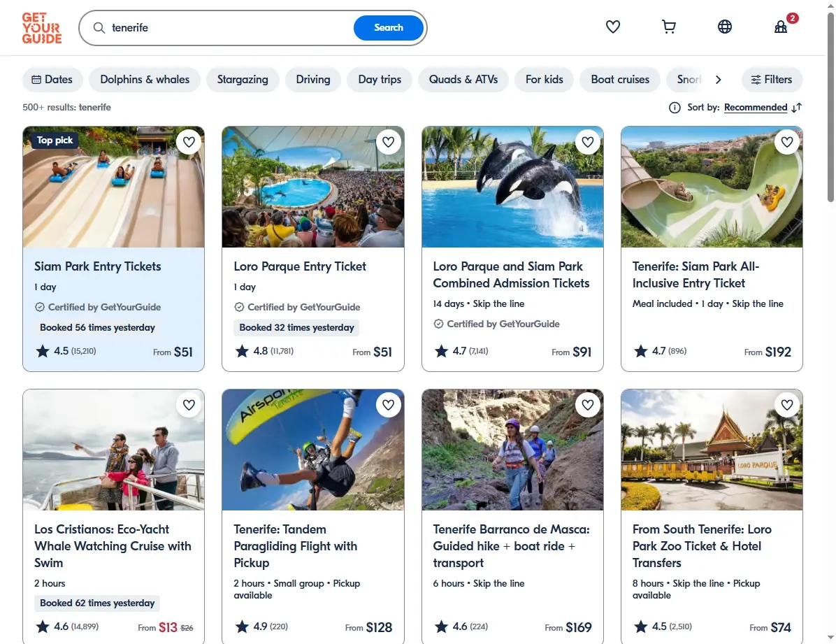
Task: Favorite Barranco de Masca guided hike
Action: coord(588,405)
